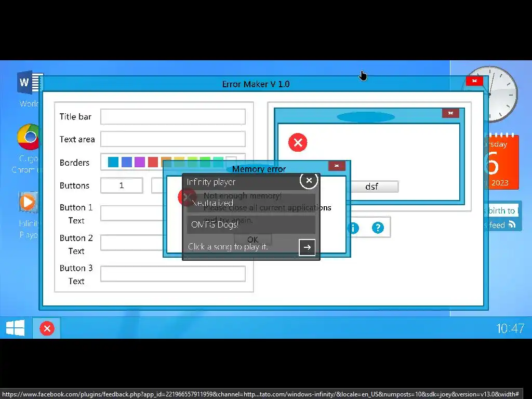This screenshot has height=399, width=532.
Task: Focus the Button 3 Text field
Action: [173, 274]
